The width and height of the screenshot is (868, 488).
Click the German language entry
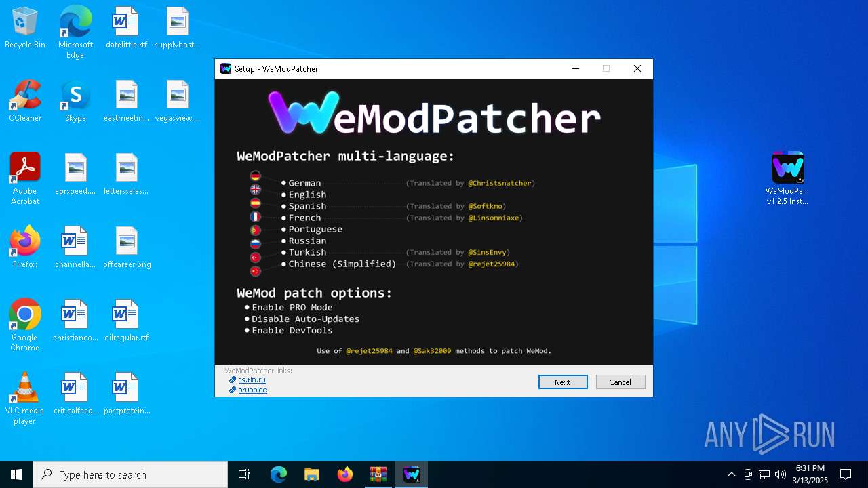point(304,183)
